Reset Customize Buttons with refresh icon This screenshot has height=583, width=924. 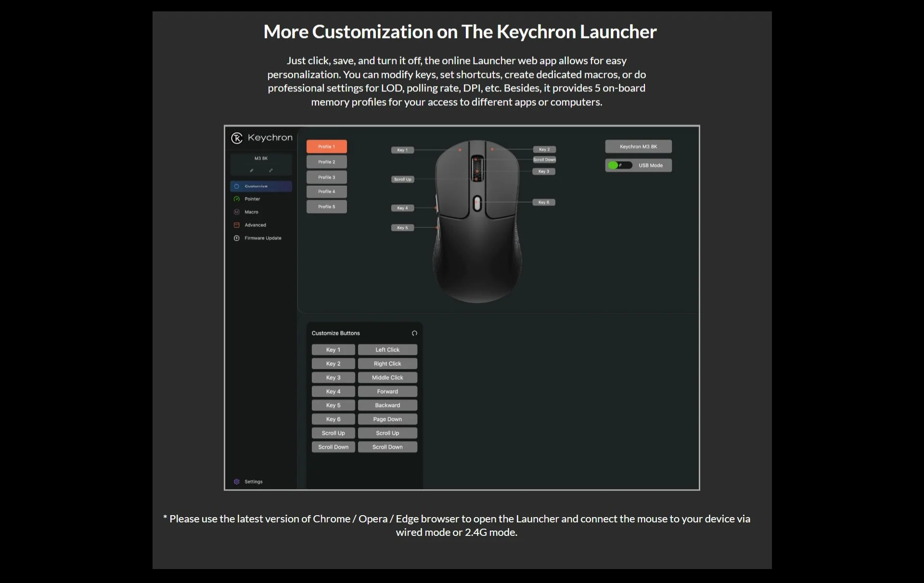pyautogui.click(x=414, y=333)
